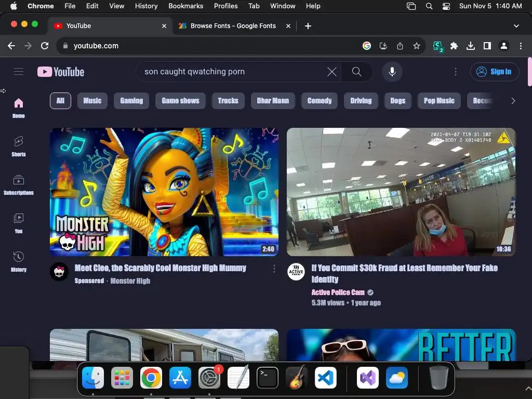Play the bank bodycam video thumbnail
532x399 pixels.
[401, 192]
